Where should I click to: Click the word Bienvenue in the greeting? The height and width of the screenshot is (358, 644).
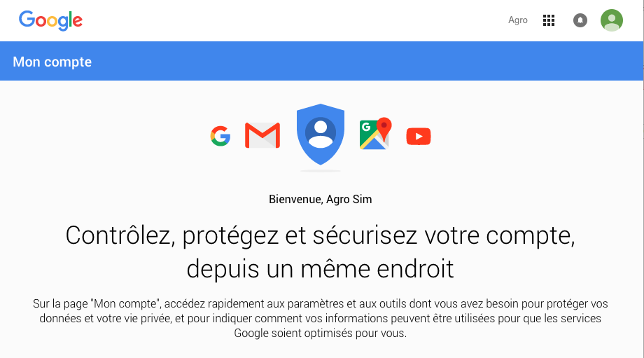coord(295,200)
